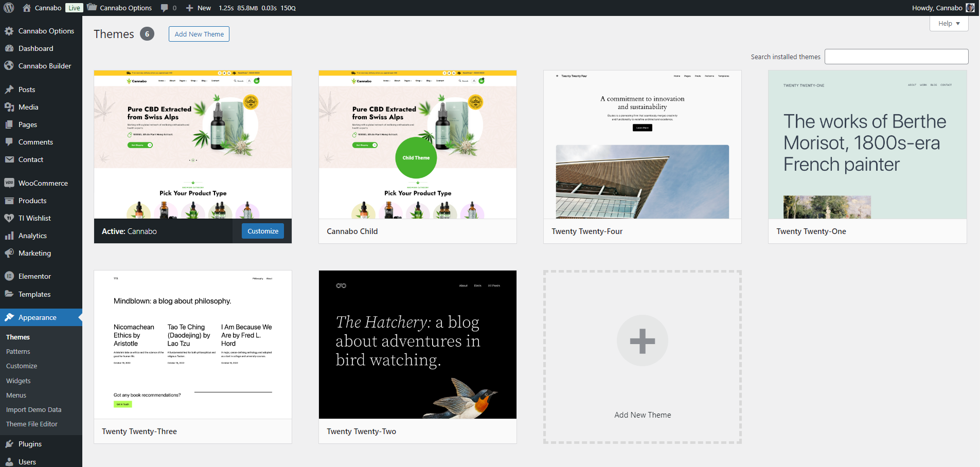The image size is (980, 467).
Task: Click the Marketing megaphone icon
Action: click(9, 253)
